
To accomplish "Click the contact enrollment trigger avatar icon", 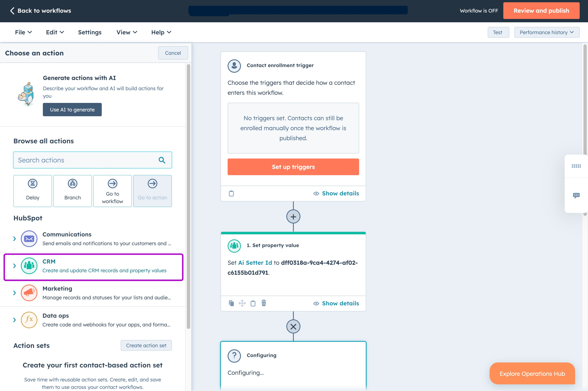I will click(234, 66).
